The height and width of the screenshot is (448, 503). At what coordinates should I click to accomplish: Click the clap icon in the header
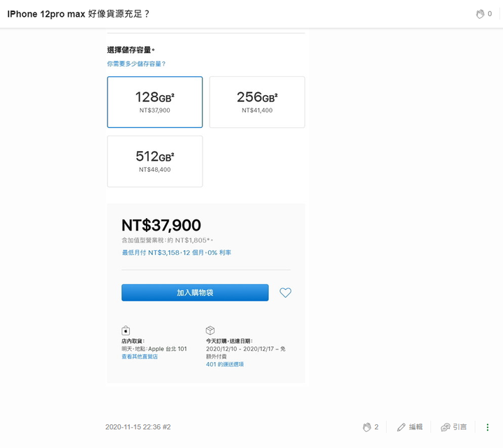point(480,14)
